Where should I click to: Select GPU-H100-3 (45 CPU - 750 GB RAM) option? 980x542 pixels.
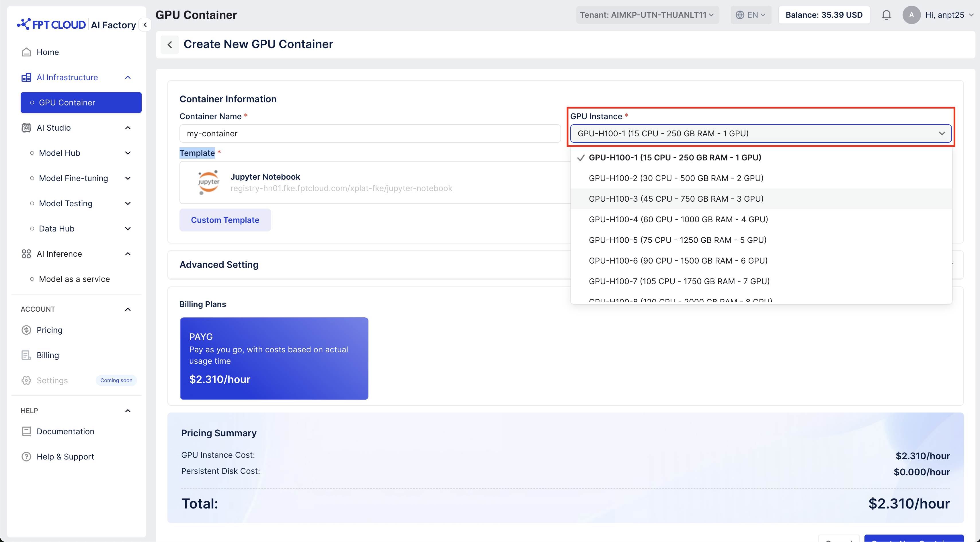(x=761, y=199)
